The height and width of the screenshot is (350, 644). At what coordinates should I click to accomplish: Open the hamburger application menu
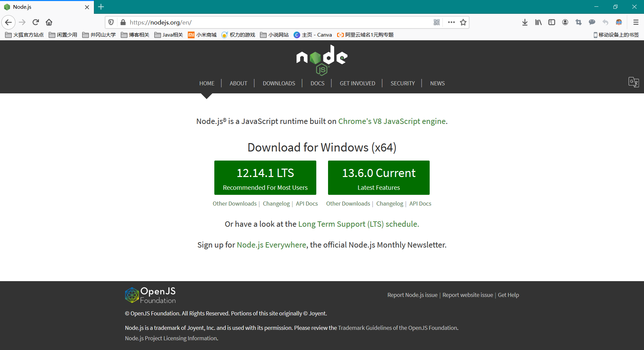[x=636, y=22]
